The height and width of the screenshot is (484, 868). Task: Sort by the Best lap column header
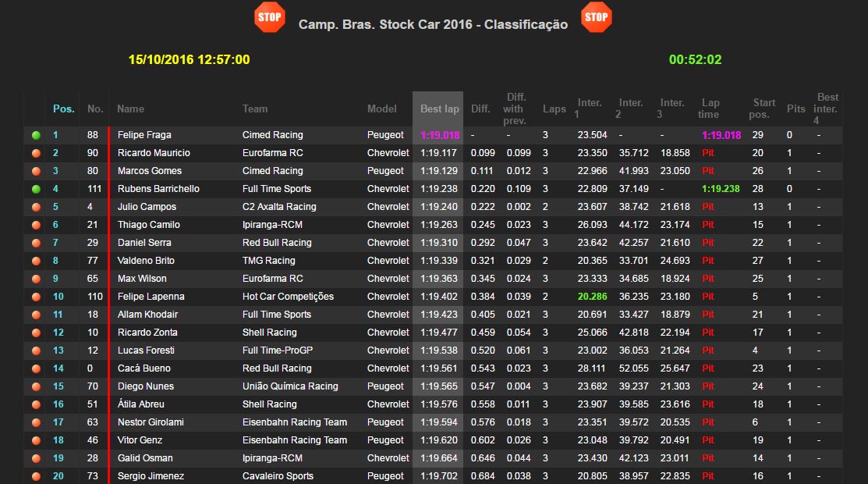(x=440, y=109)
